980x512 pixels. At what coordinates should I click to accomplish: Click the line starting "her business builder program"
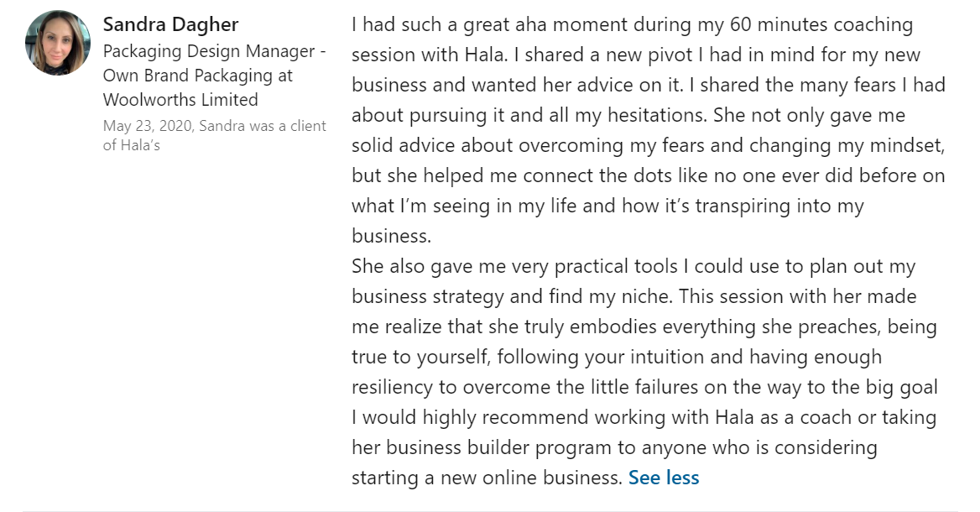(x=614, y=447)
